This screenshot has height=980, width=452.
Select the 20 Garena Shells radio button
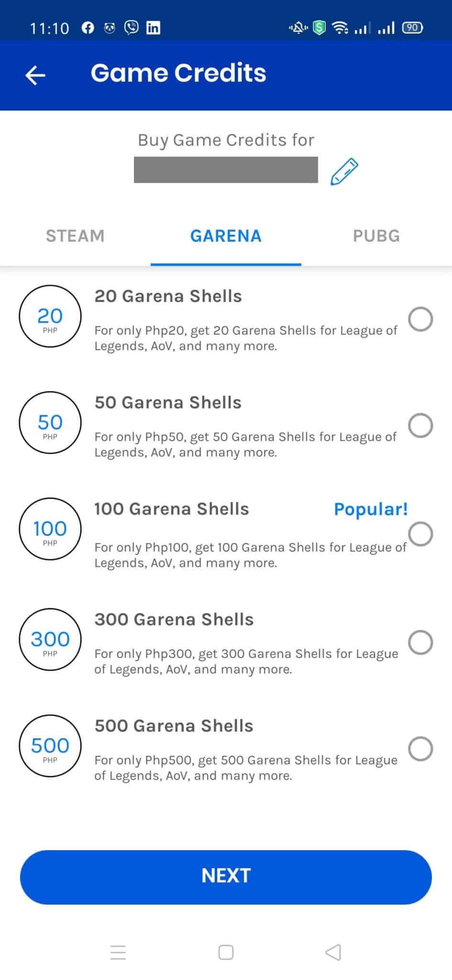tap(420, 319)
